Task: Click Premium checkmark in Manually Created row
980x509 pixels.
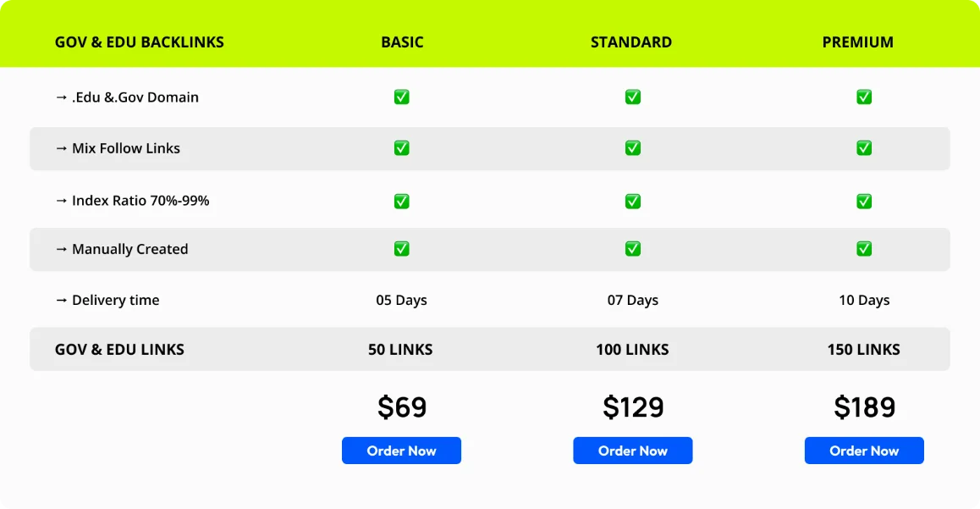Action: 864,249
